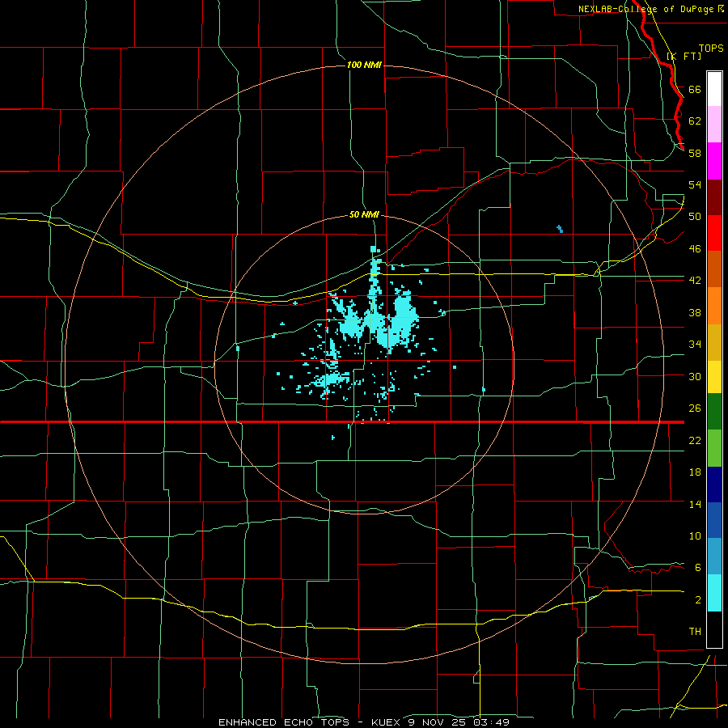Click the '[K FT]' units label
The height and width of the screenshot is (728, 728).
pyautogui.click(x=684, y=56)
